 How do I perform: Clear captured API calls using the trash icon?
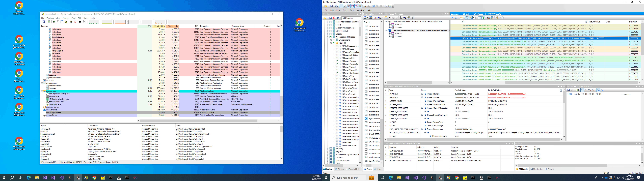(503, 18)
